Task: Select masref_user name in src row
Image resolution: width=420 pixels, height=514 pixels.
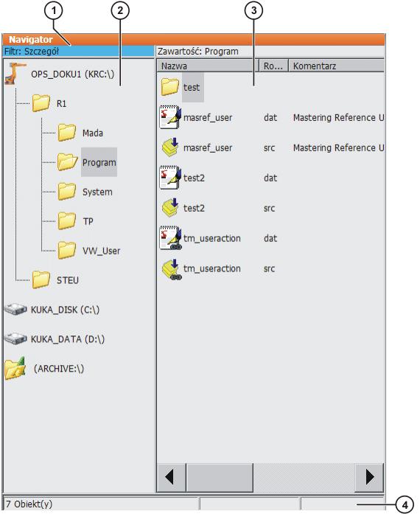Action: [x=208, y=147]
